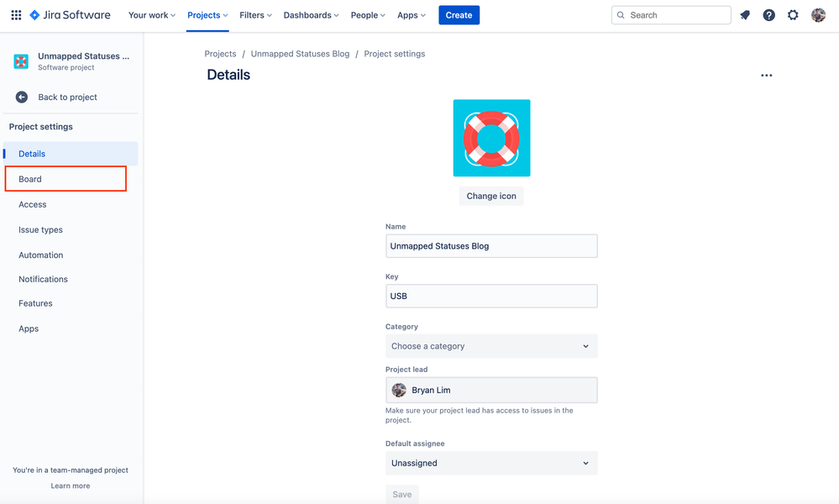The width and height of the screenshot is (839, 504).
Task: Click the large project avatar image
Action: pos(492,138)
